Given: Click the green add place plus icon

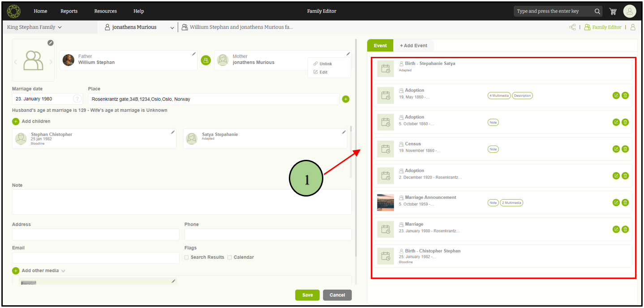Looking at the screenshot, I should click(x=345, y=99).
